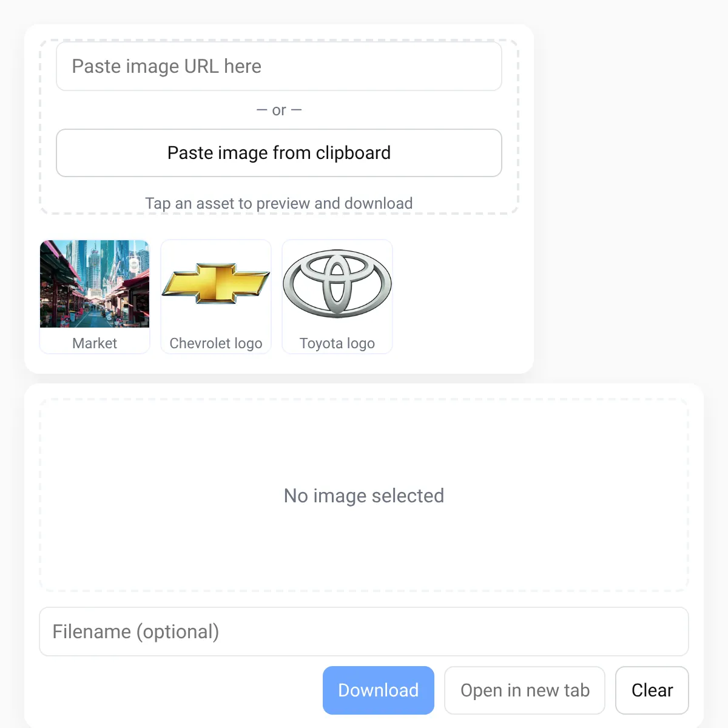The width and height of the screenshot is (728, 728).
Task: Pick the silver Toyota emblem image
Action: 337,284
